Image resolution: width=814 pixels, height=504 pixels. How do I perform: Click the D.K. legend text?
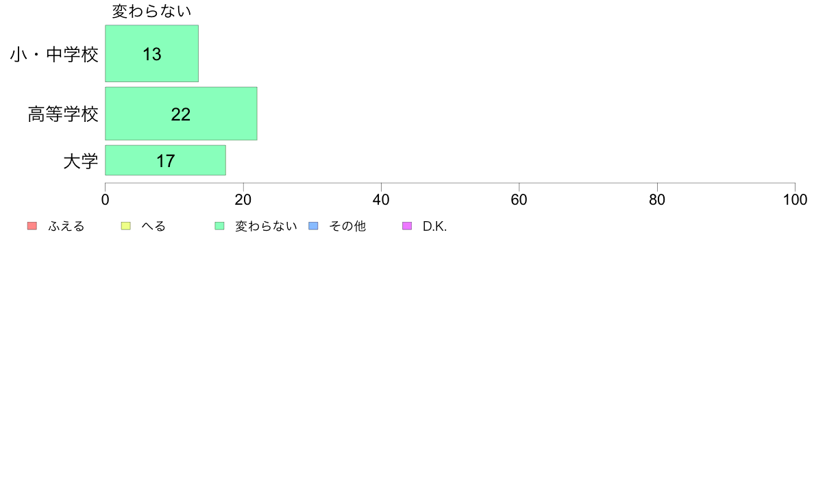pos(434,226)
